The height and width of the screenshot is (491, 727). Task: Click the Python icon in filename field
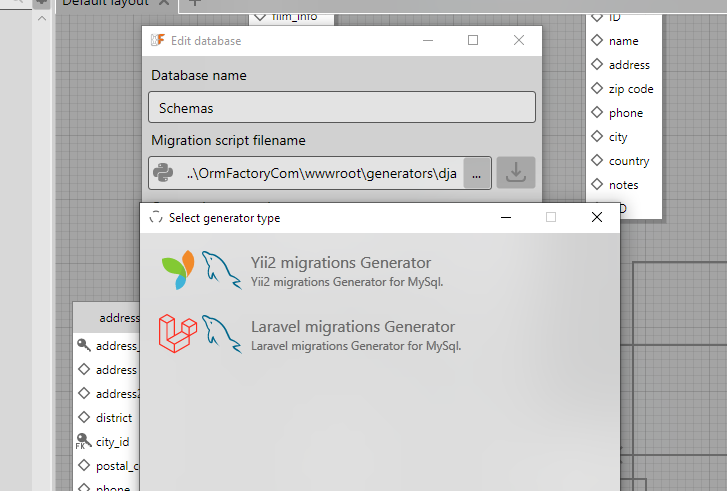[x=163, y=172]
